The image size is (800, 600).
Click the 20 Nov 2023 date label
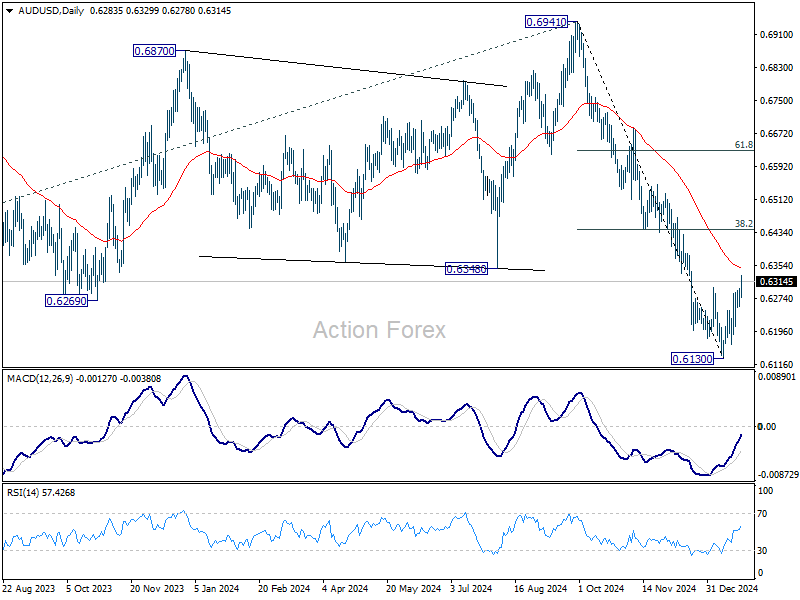click(157, 588)
